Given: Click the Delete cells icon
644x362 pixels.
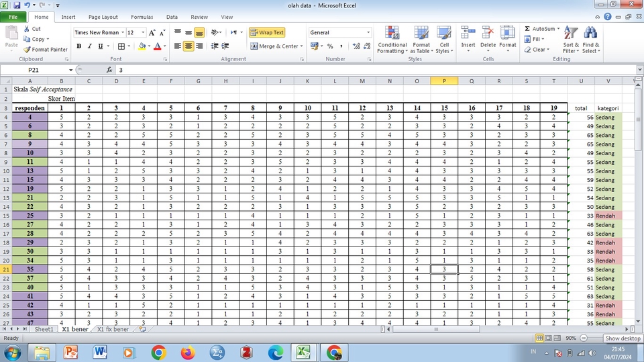Looking at the screenshot, I should coord(488,34).
